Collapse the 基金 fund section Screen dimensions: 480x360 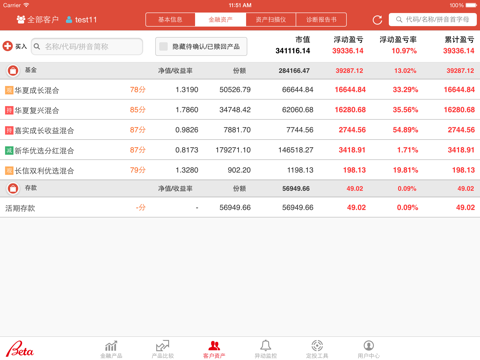(13, 70)
